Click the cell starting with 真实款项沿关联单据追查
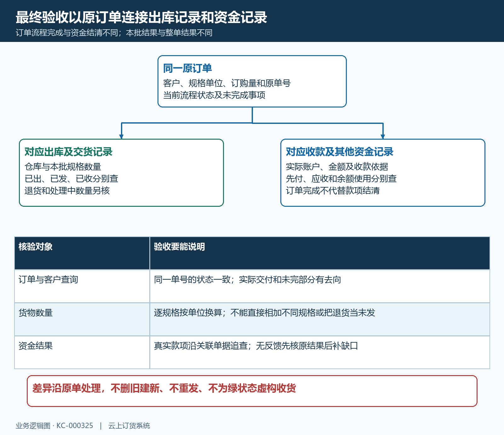This screenshot has height=435, width=504. click(320, 352)
